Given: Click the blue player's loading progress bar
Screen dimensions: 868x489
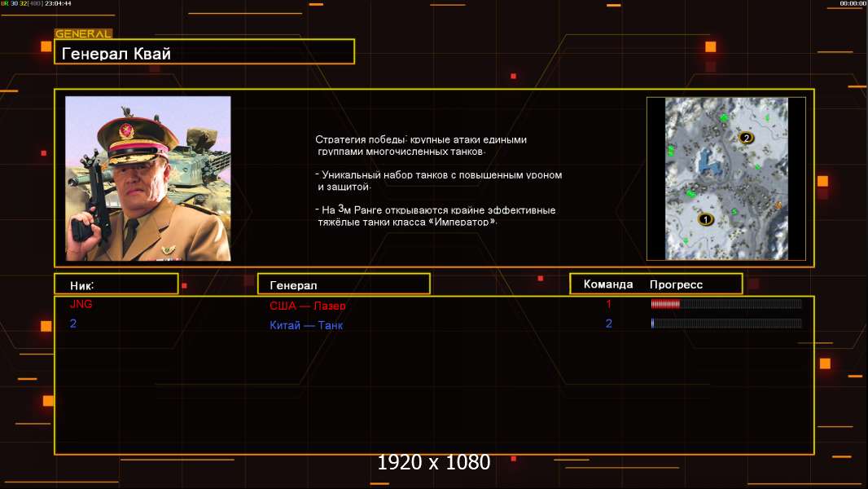Looking at the screenshot, I should [726, 324].
